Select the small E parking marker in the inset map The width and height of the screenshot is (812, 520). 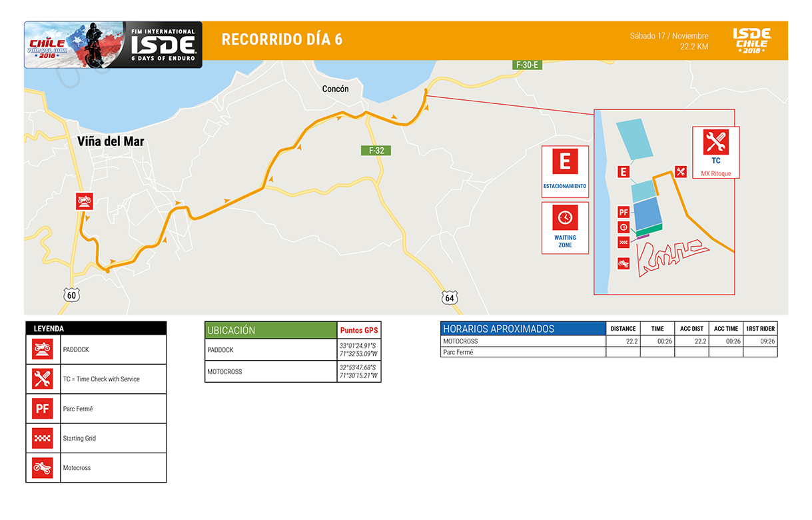pyautogui.click(x=623, y=172)
